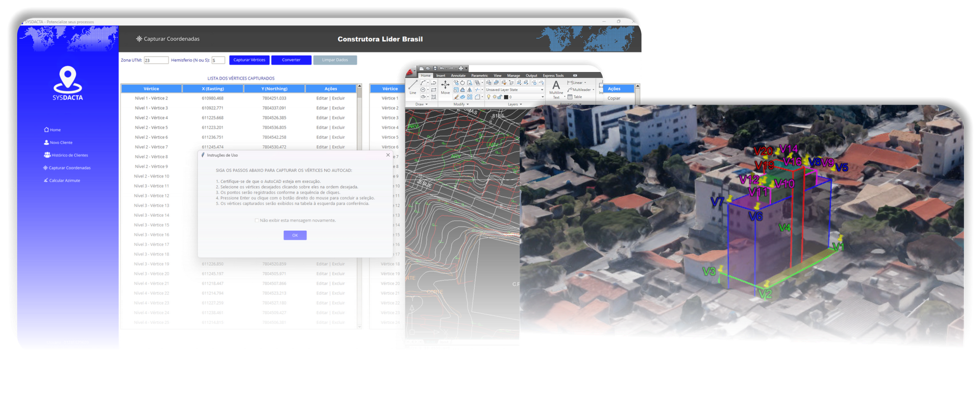The height and width of the screenshot is (398, 980).
Task: Click Editar for Nível 1 - Vértice 2
Action: pyautogui.click(x=322, y=98)
